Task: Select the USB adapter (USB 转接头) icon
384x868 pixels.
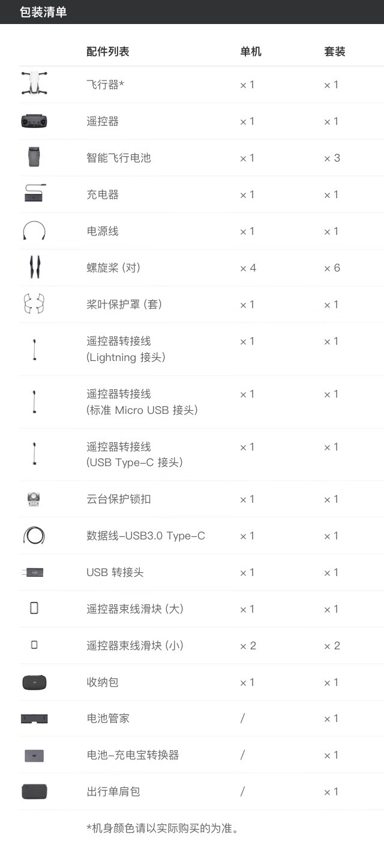Action: [x=33, y=572]
